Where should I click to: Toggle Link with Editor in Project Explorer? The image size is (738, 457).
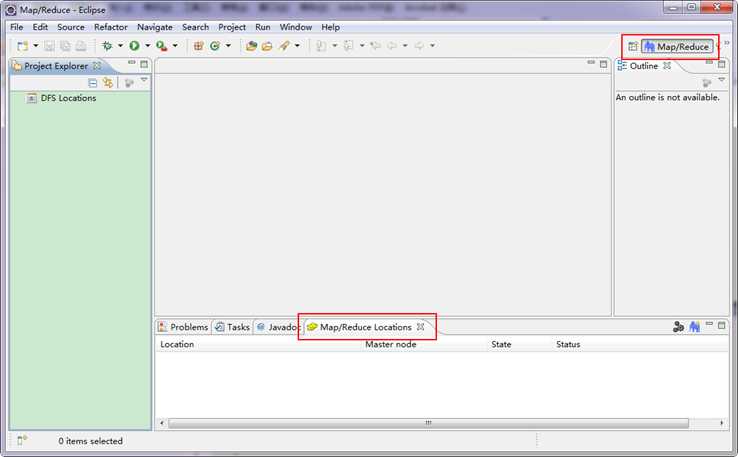(x=108, y=83)
